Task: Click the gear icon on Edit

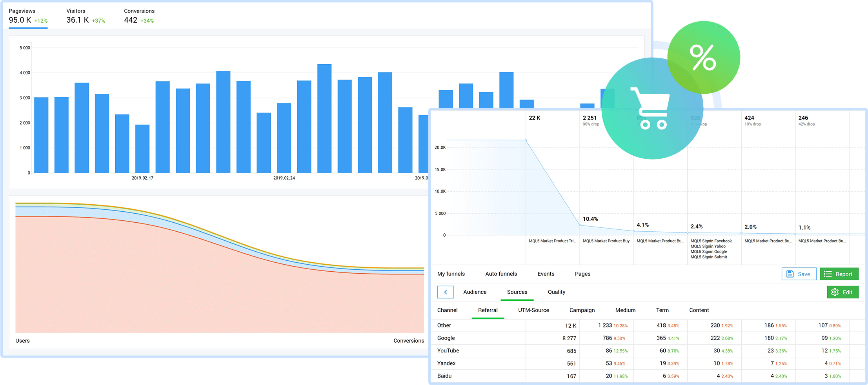Action: [x=835, y=292]
